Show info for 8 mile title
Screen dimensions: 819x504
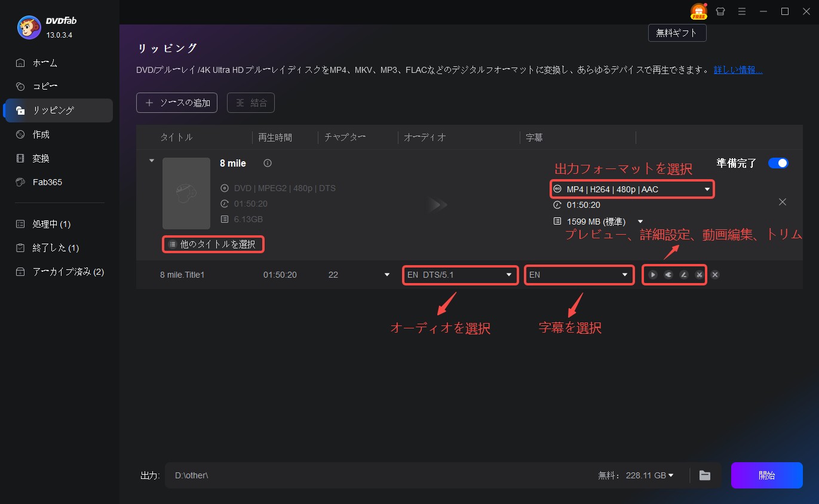(x=268, y=163)
